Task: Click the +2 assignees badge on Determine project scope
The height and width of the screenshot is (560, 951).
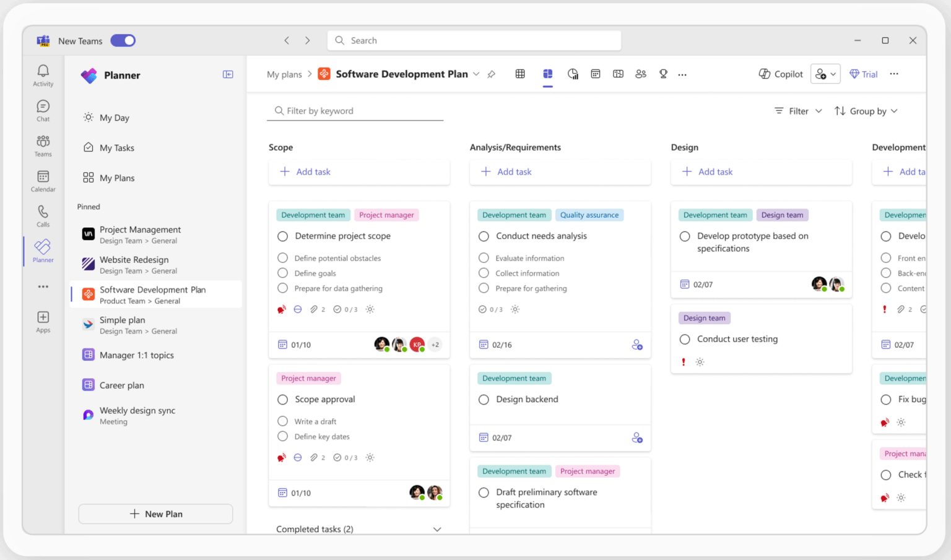Action: click(435, 345)
